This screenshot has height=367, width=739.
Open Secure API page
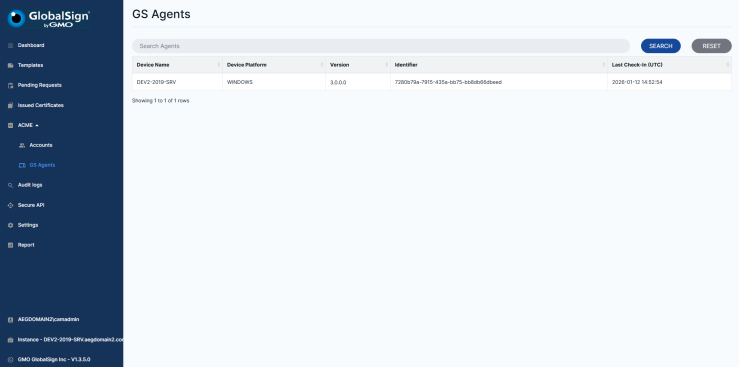[x=31, y=205]
